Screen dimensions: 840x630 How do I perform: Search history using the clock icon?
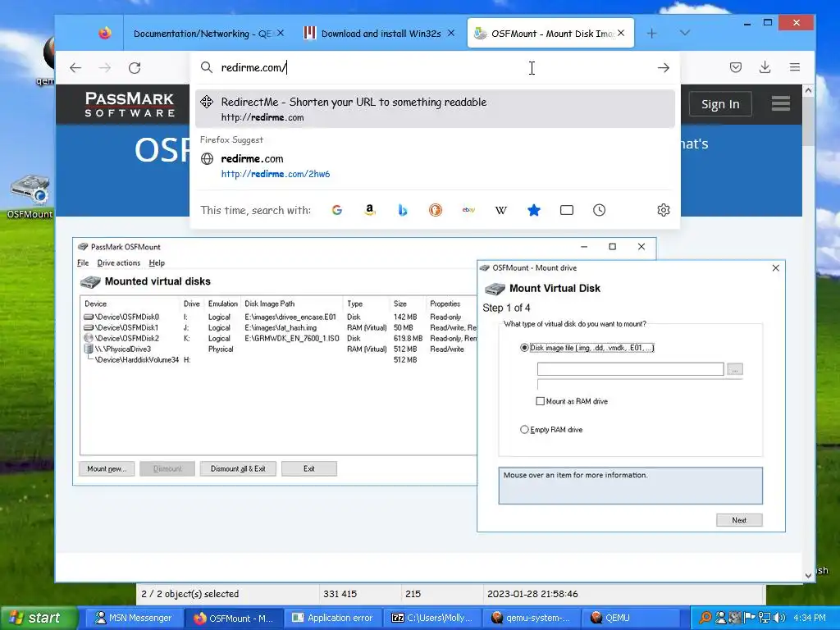point(600,210)
